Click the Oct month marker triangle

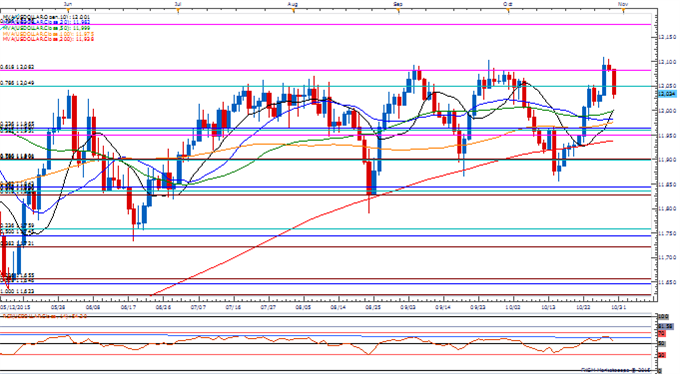(x=508, y=11)
